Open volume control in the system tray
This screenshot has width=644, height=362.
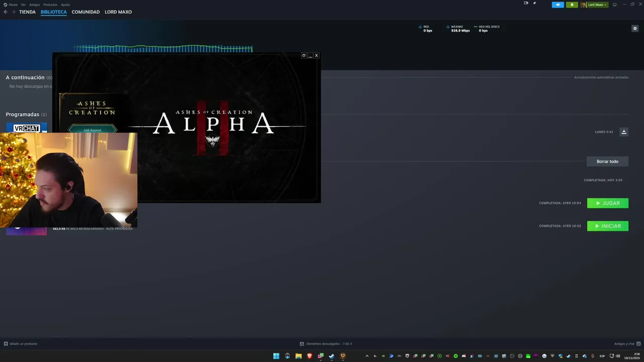coord(618,356)
